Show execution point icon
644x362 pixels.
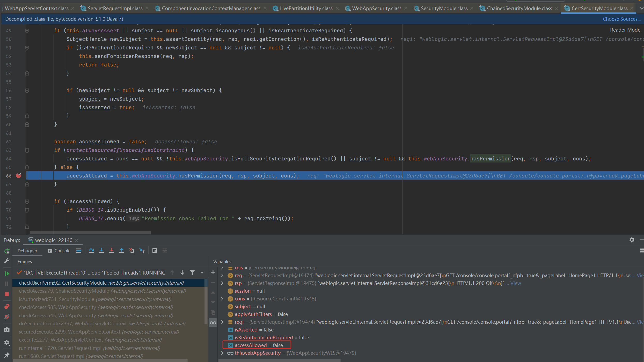[x=79, y=250]
